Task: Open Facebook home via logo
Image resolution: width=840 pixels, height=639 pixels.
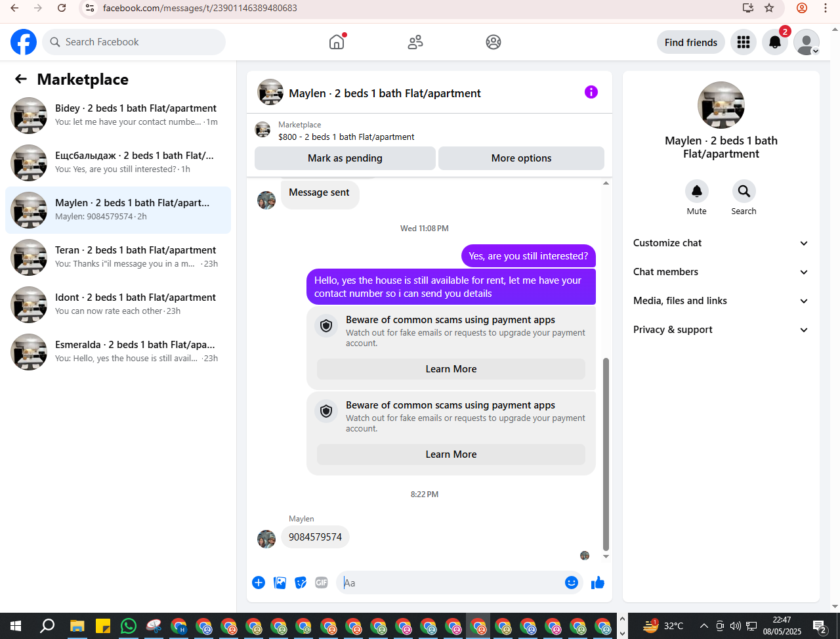Action: click(24, 42)
